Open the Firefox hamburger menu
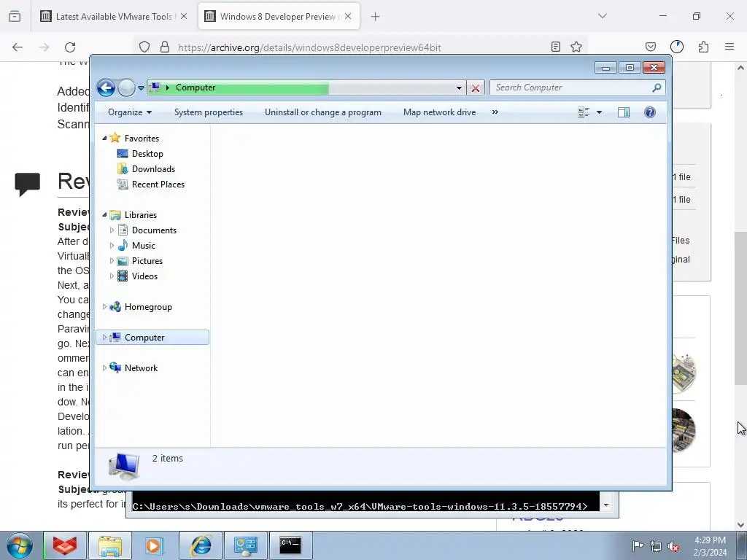The width and height of the screenshot is (747, 560). pos(729,47)
